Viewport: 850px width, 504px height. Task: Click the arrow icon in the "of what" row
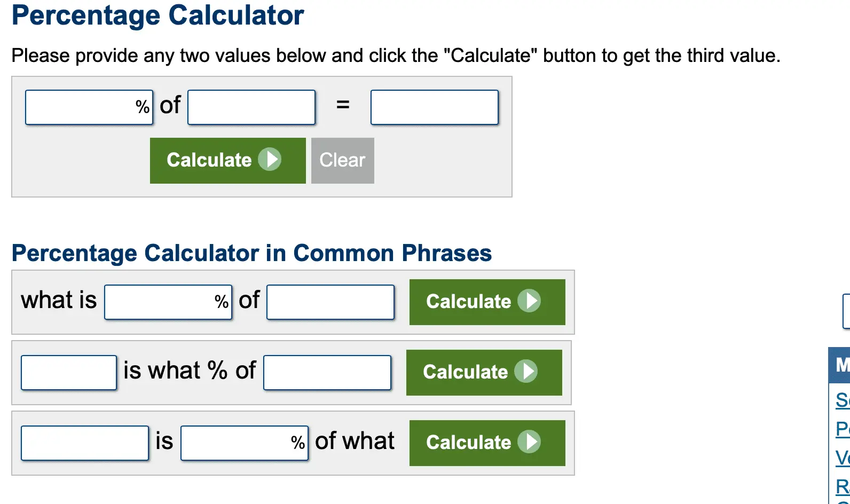tap(529, 442)
